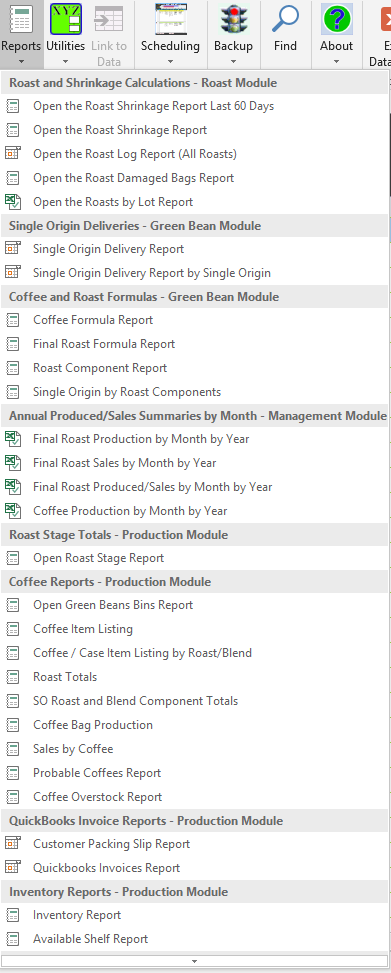The image size is (391, 973).
Task: Click icon beside Quickbooks Invoices Report
Action: tap(13, 868)
